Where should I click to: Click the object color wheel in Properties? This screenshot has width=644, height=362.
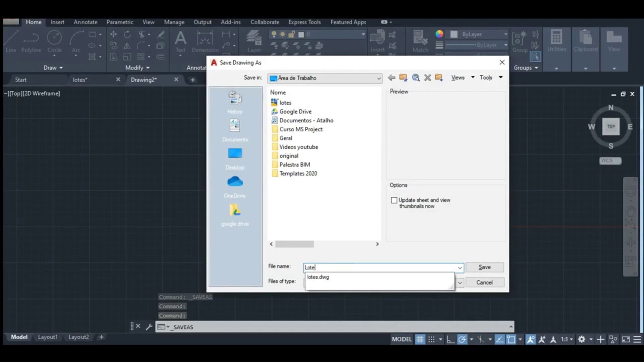tap(439, 34)
